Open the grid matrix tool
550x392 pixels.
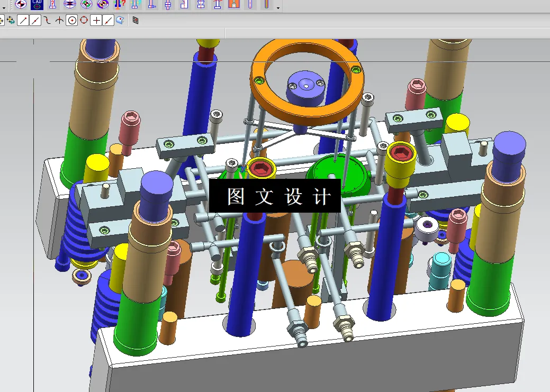134,20
